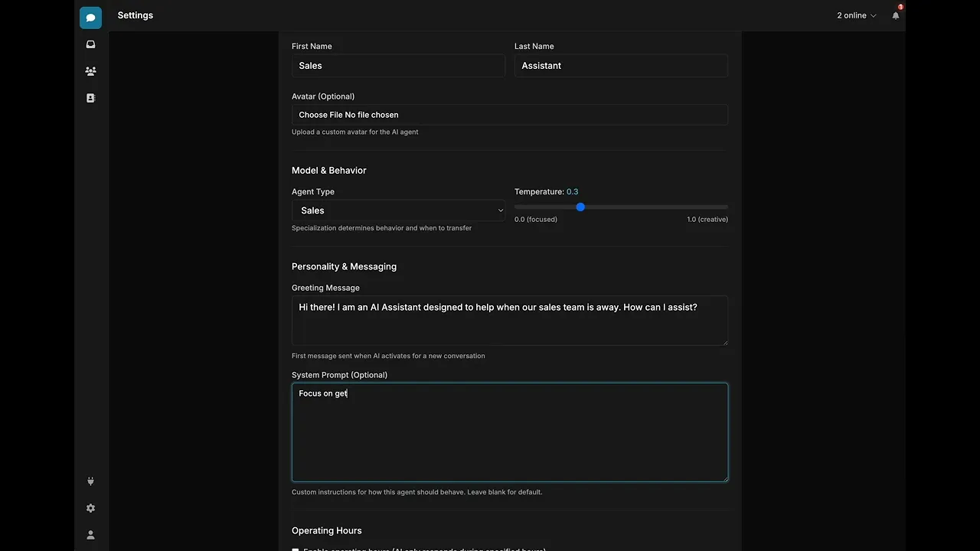Open the chat bubble home icon

(90, 18)
